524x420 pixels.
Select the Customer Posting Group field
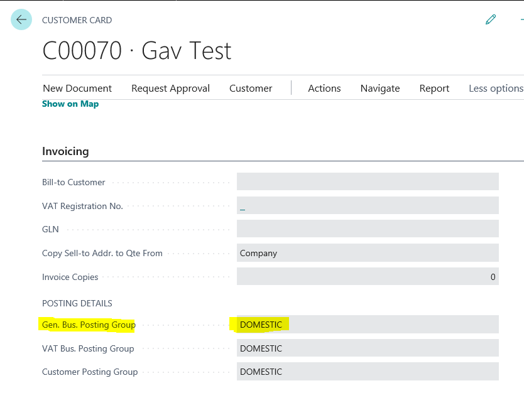(x=368, y=372)
